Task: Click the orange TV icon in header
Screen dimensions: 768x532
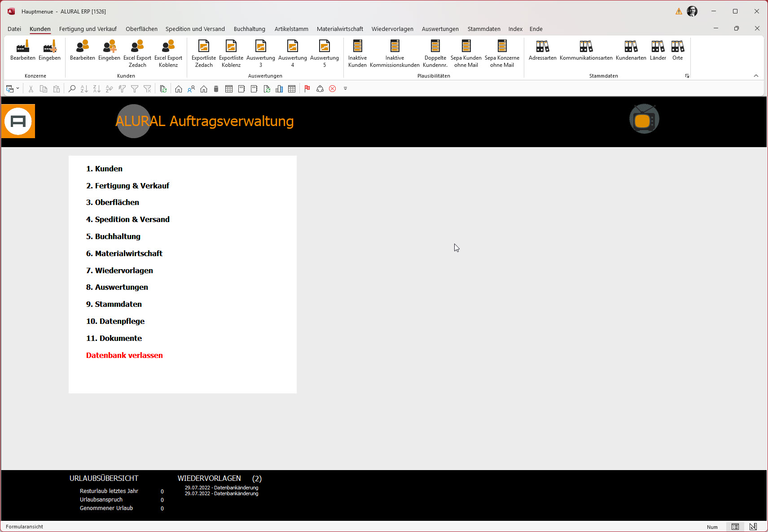Action: (644, 120)
